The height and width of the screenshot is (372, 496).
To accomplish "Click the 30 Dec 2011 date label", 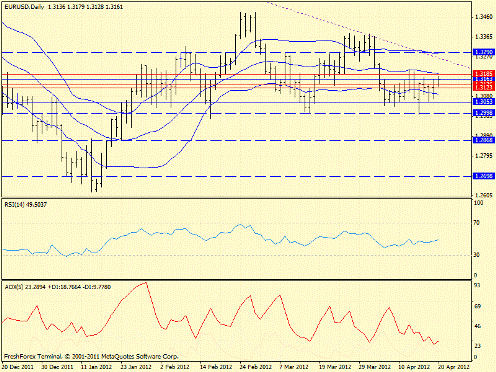I will tap(58, 367).
